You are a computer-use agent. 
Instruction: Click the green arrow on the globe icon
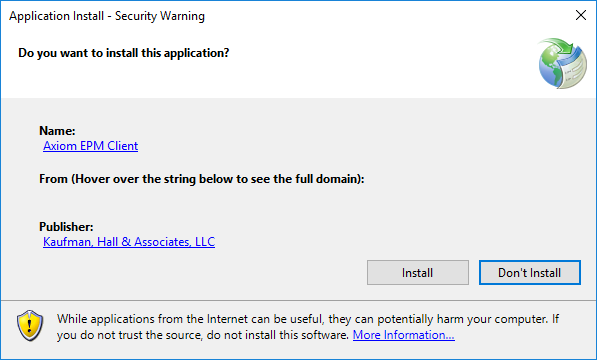click(x=558, y=46)
